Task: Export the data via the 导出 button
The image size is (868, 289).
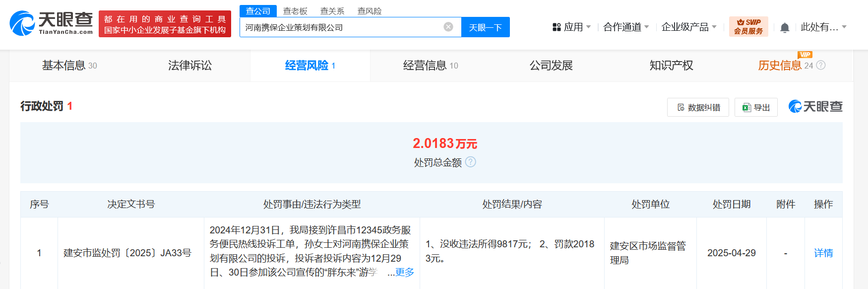Action: [x=756, y=107]
